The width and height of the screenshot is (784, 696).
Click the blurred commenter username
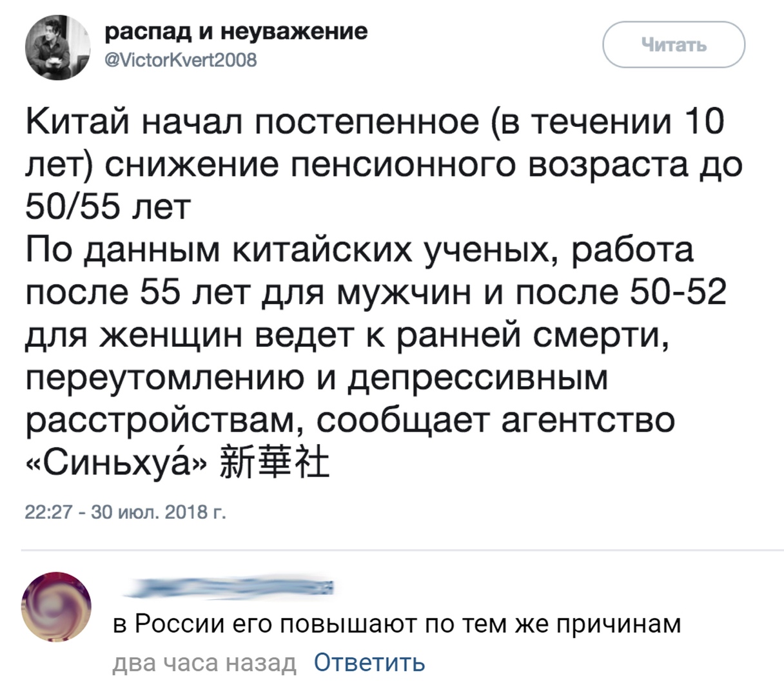click(226, 588)
